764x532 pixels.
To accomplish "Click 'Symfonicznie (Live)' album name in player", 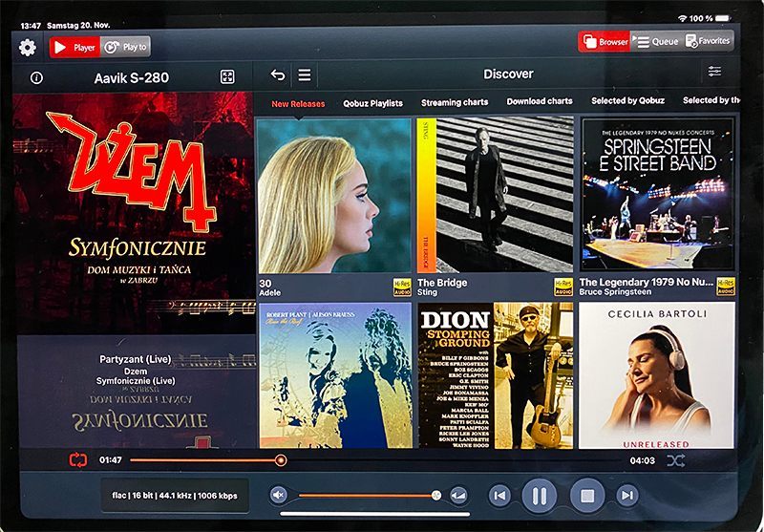I will click(x=136, y=381).
